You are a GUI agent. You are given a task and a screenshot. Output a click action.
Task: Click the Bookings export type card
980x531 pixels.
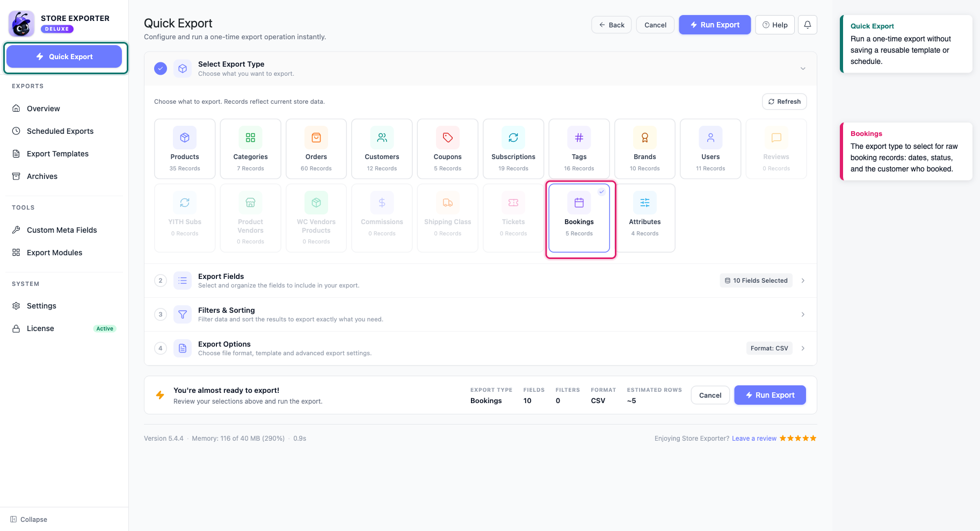(579, 218)
